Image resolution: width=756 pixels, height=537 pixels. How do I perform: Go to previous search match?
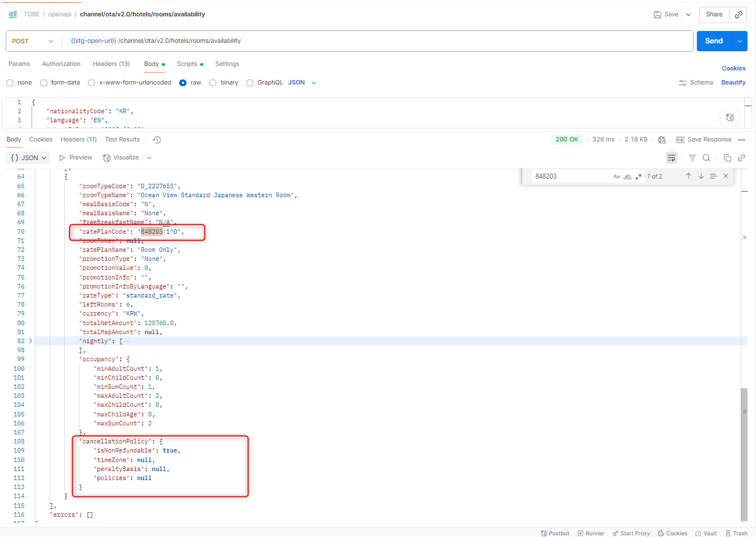tap(688, 176)
